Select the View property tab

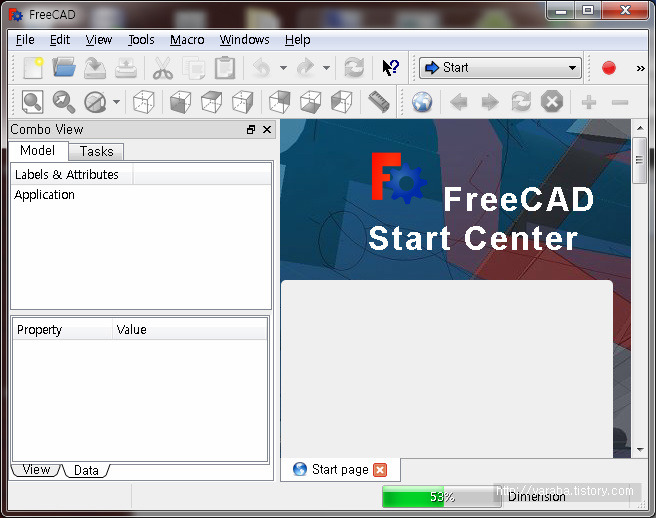click(x=36, y=470)
